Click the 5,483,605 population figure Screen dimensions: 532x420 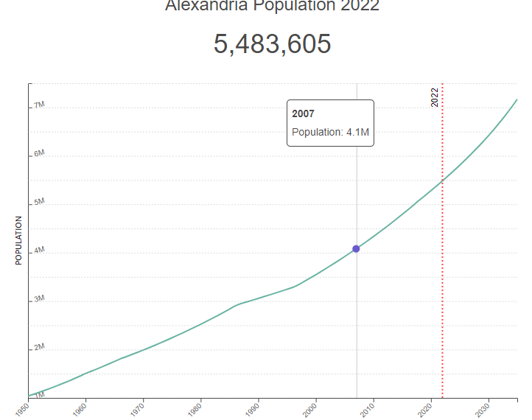pyautogui.click(x=272, y=44)
